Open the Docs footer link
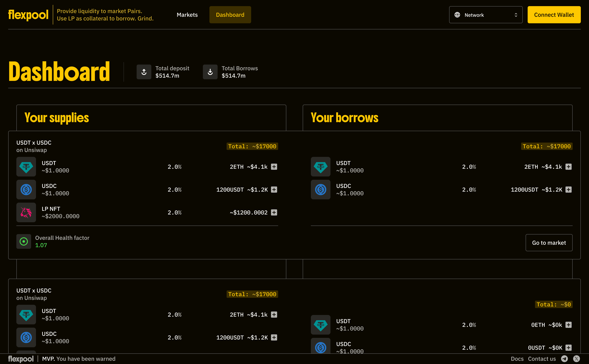Screen dimensions: 589x364 point(517,359)
